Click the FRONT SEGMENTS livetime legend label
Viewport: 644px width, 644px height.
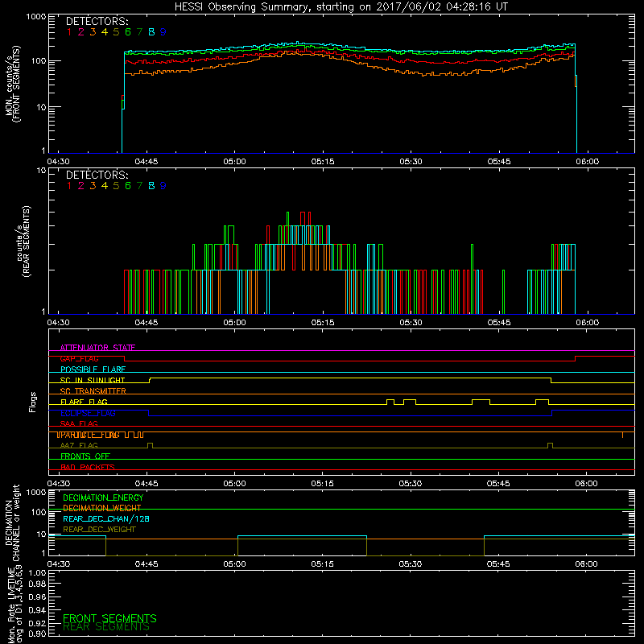click(x=109, y=618)
